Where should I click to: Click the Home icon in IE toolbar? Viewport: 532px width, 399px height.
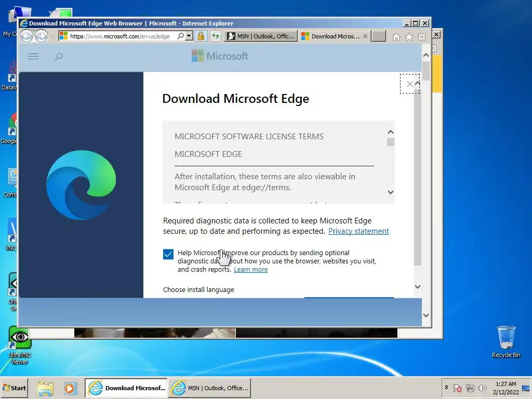[x=396, y=37]
